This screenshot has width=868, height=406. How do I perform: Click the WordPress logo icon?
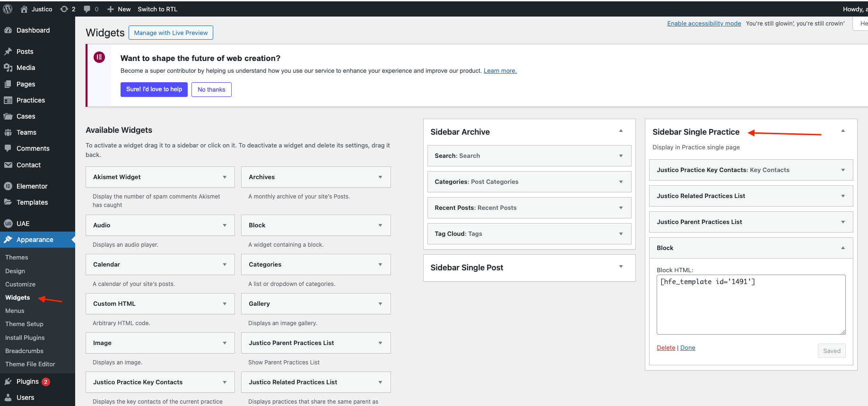coord(8,9)
